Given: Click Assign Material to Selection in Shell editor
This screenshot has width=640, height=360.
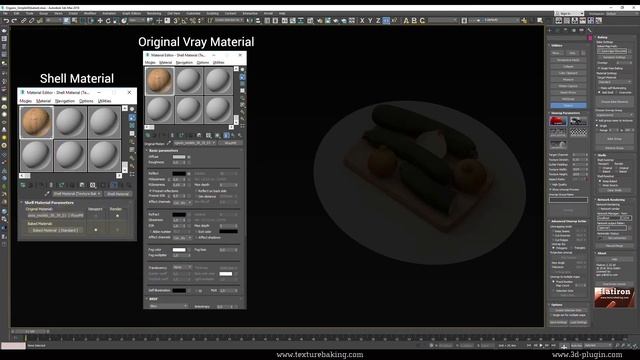Looking at the screenshot, I should coord(41,185).
